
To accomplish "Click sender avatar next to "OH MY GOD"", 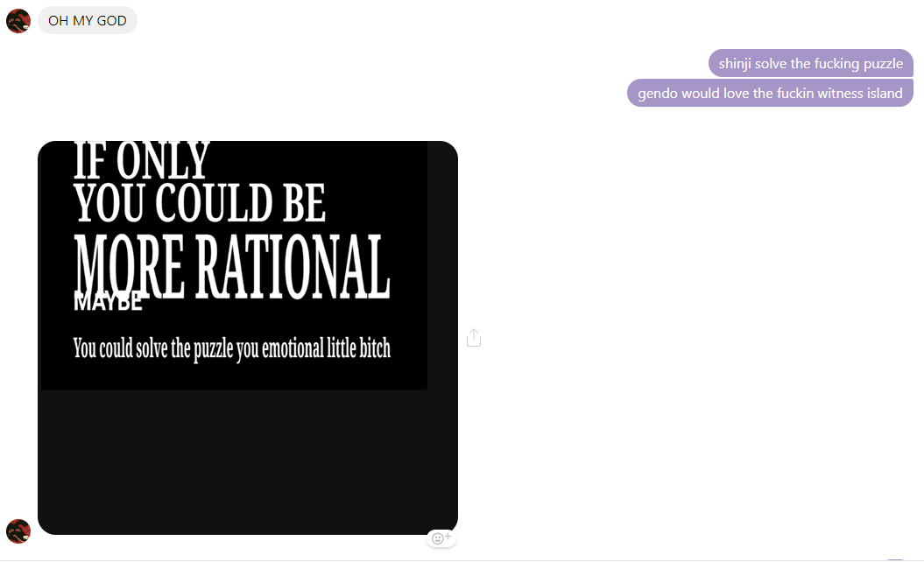I will (x=18, y=21).
